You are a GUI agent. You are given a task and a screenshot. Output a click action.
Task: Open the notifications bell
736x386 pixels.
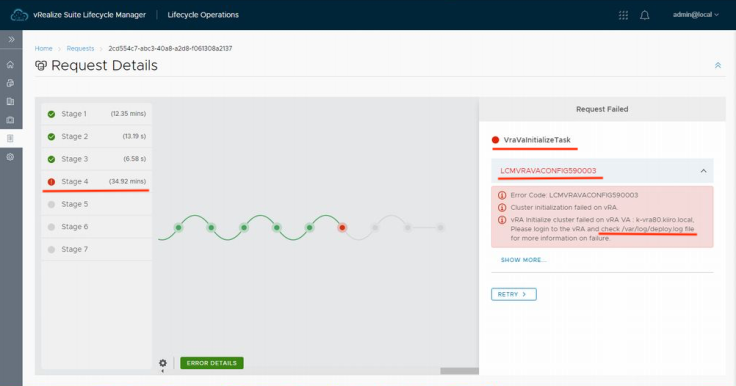[645, 15]
